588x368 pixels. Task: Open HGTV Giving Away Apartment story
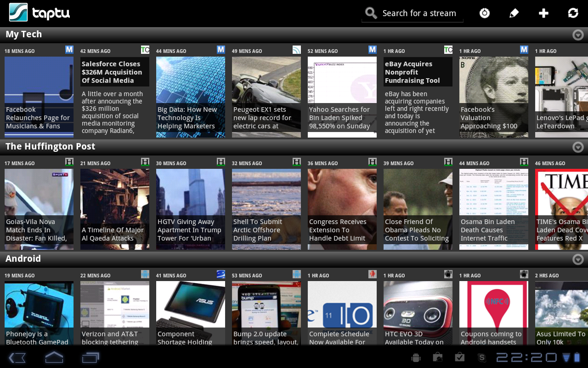pyautogui.click(x=190, y=209)
